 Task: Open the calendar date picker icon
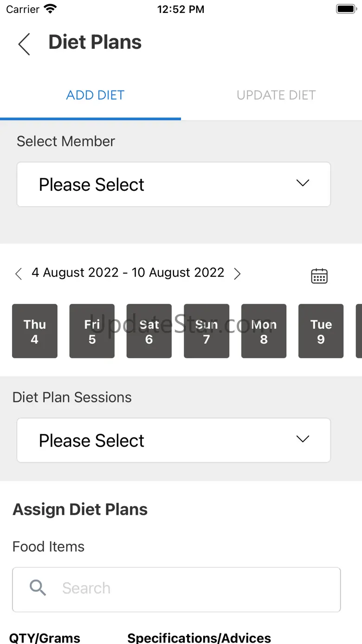[x=319, y=276]
